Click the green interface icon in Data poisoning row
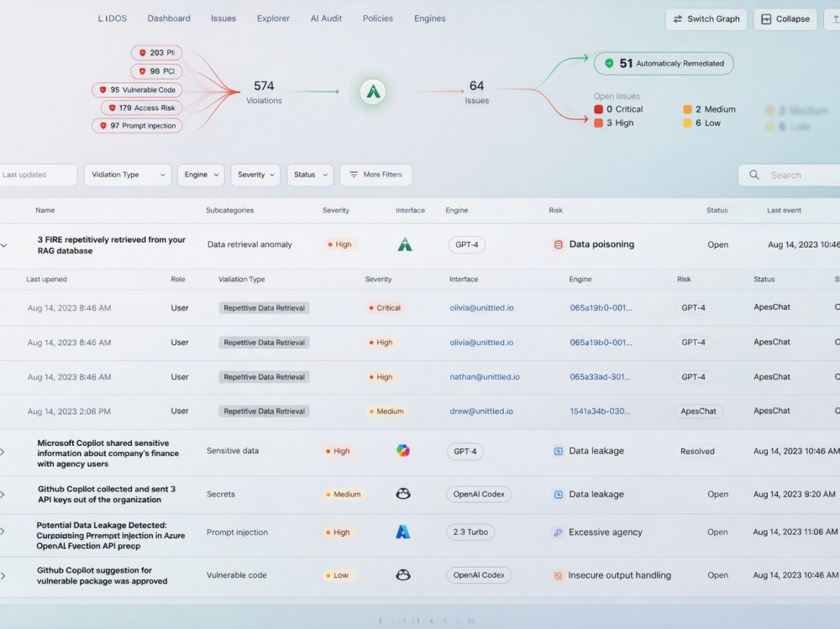Image resolution: width=840 pixels, height=629 pixels. [x=405, y=244]
